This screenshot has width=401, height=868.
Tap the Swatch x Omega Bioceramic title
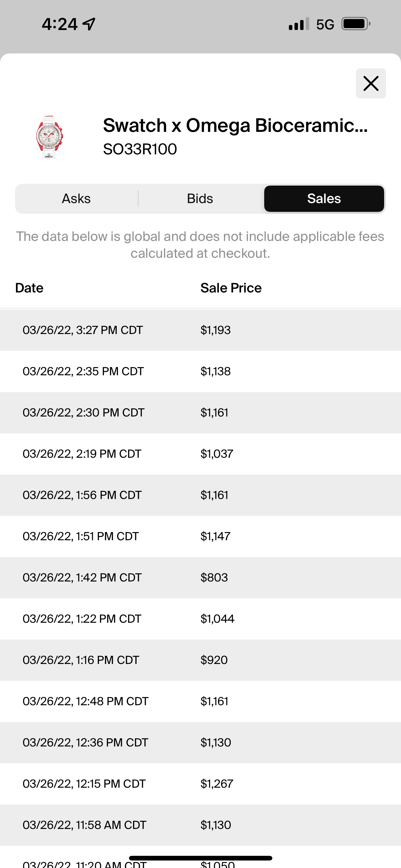point(235,125)
